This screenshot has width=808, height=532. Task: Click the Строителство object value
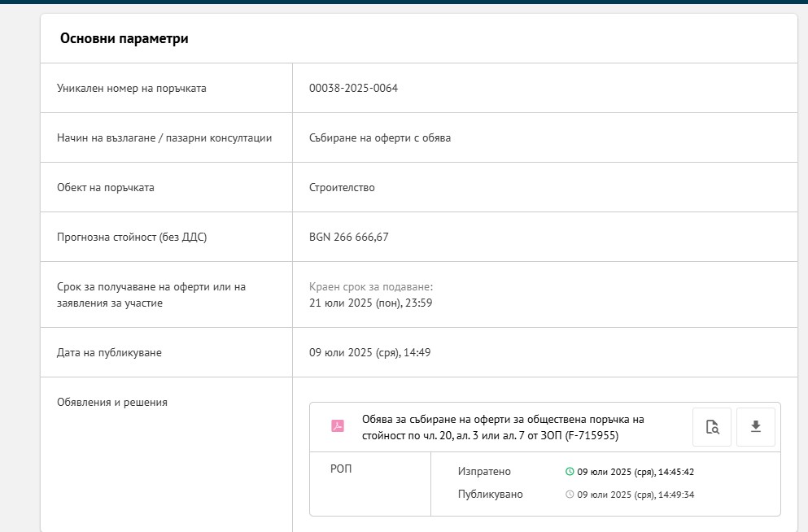point(343,187)
